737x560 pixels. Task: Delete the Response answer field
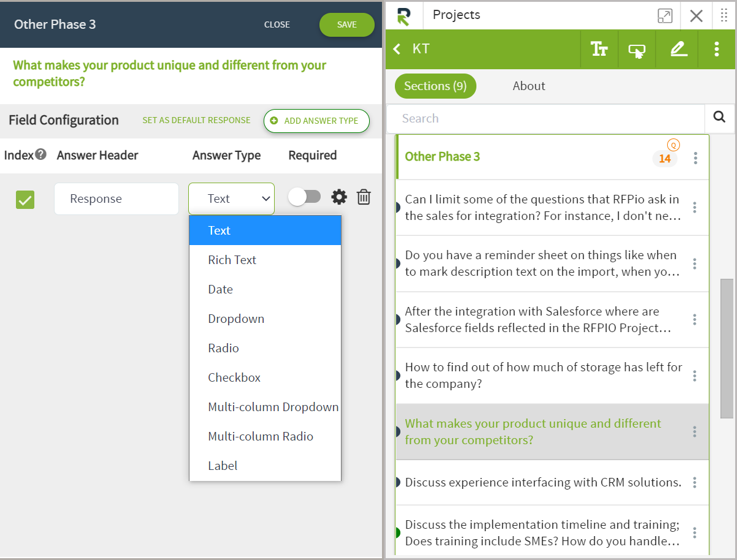[x=364, y=197]
